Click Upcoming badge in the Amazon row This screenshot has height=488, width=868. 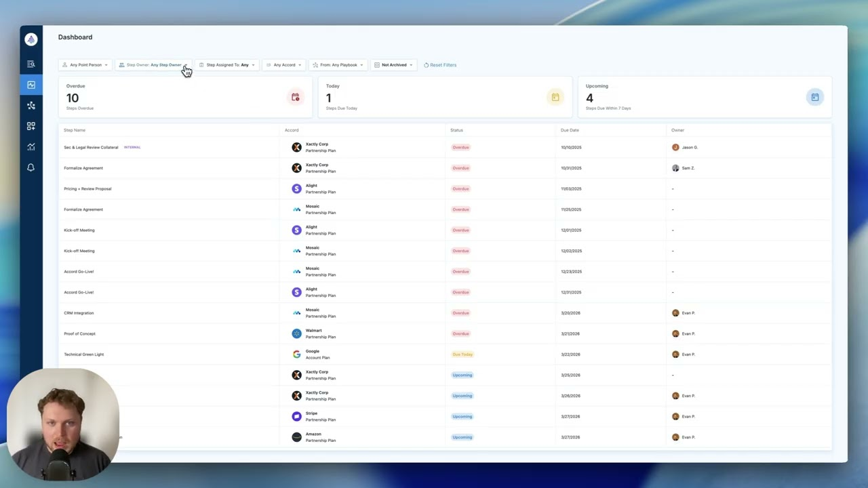click(x=462, y=437)
